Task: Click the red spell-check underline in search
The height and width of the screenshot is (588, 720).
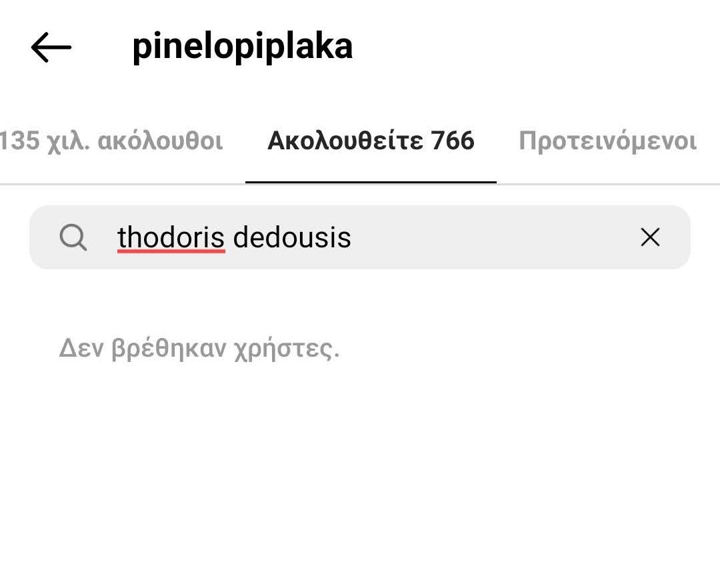Action: tap(171, 251)
